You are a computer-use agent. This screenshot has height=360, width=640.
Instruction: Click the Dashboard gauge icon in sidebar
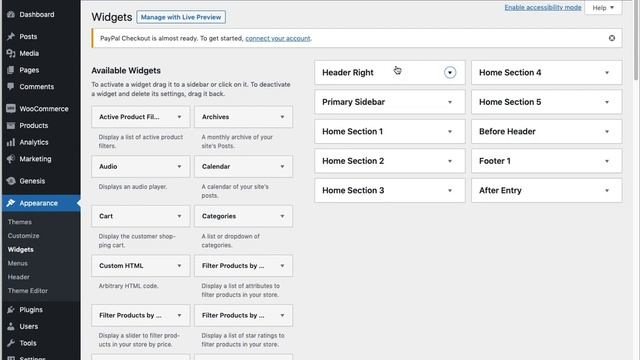click(x=11, y=15)
